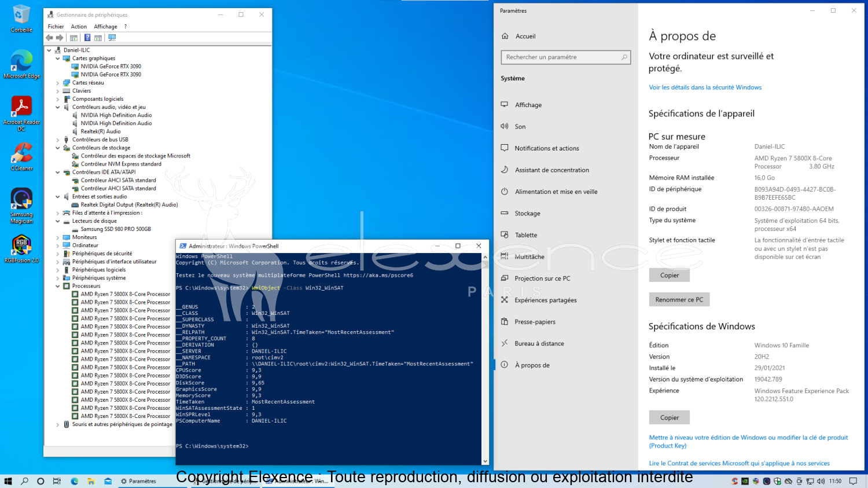
Task: Open the ? help menu in Device Manager
Action: coord(126,27)
